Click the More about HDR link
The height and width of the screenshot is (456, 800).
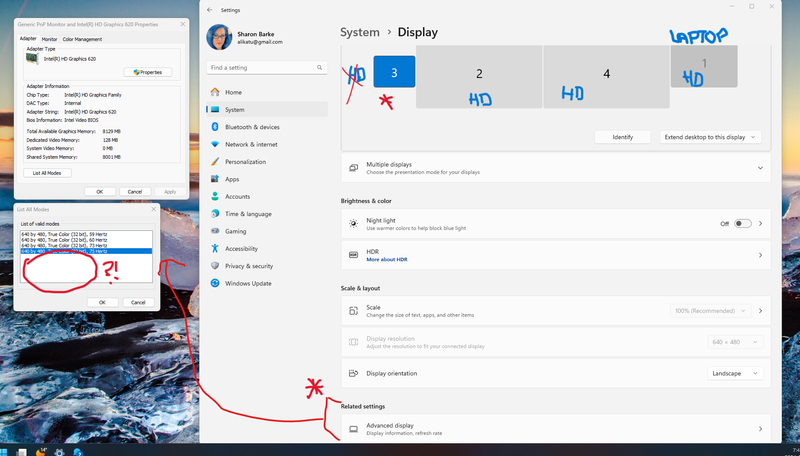point(386,259)
